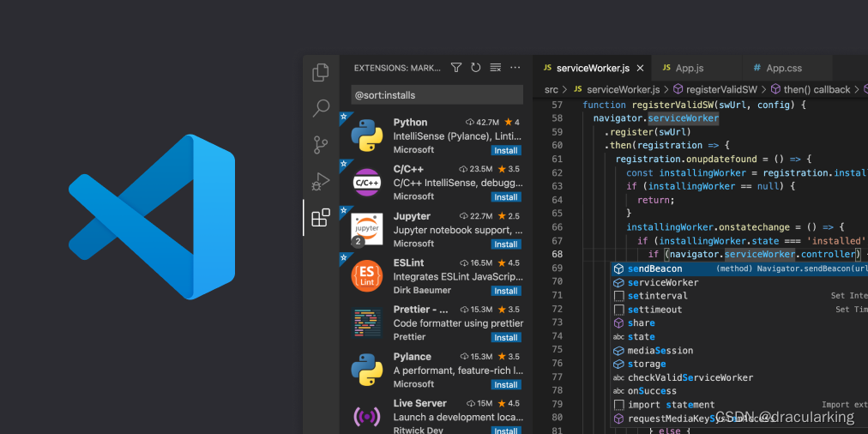The height and width of the screenshot is (434, 868).
Task: Select settimeout snippet suggestion
Action: click(x=739, y=310)
